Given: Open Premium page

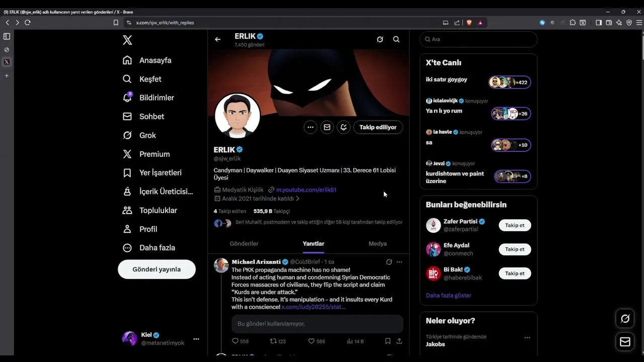Looking at the screenshot, I should [146, 154].
